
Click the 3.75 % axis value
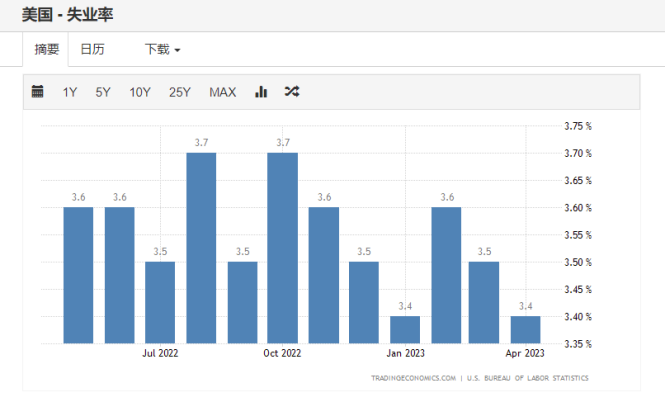click(578, 126)
